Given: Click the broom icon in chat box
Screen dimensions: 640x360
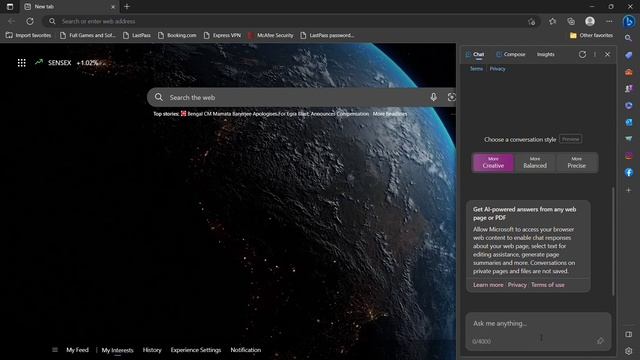Looking at the screenshot, I should point(600,340).
